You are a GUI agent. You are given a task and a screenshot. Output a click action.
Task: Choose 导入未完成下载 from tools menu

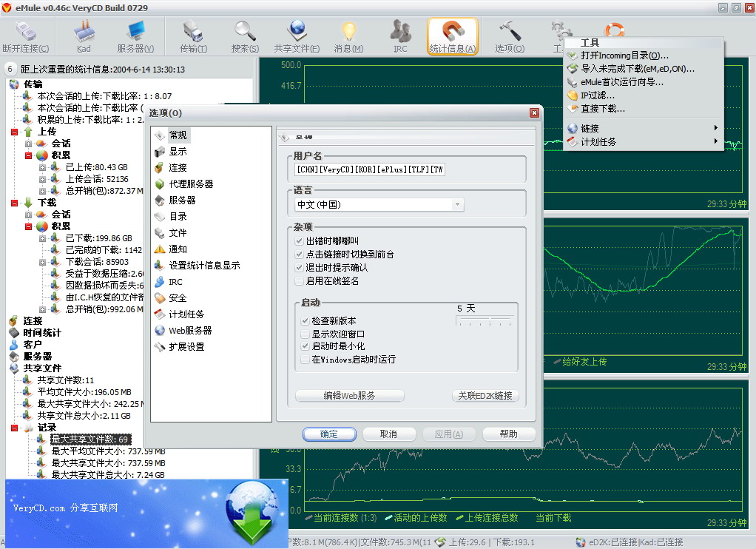[x=644, y=69]
